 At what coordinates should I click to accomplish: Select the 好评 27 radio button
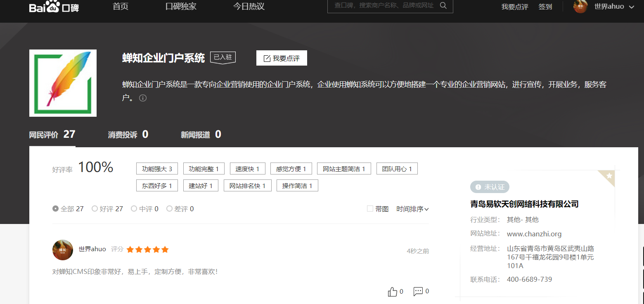95,209
